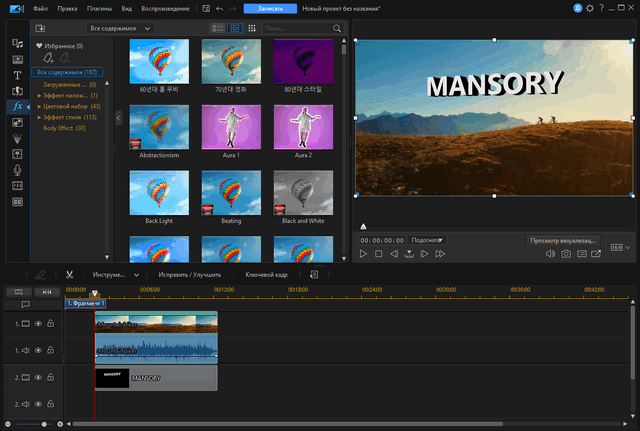The height and width of the screenshot is (431, 640).
Task: Open the 16:9 aspect ratio dropdown
Action: (619, 247)
